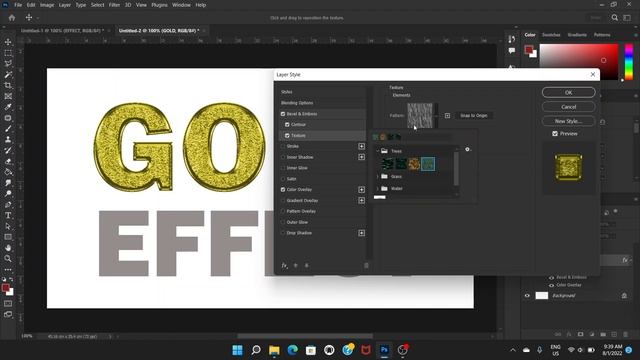Click the foreground color swatch in Color panel
The width and height of the screenshot is (640, 360).
529,50
